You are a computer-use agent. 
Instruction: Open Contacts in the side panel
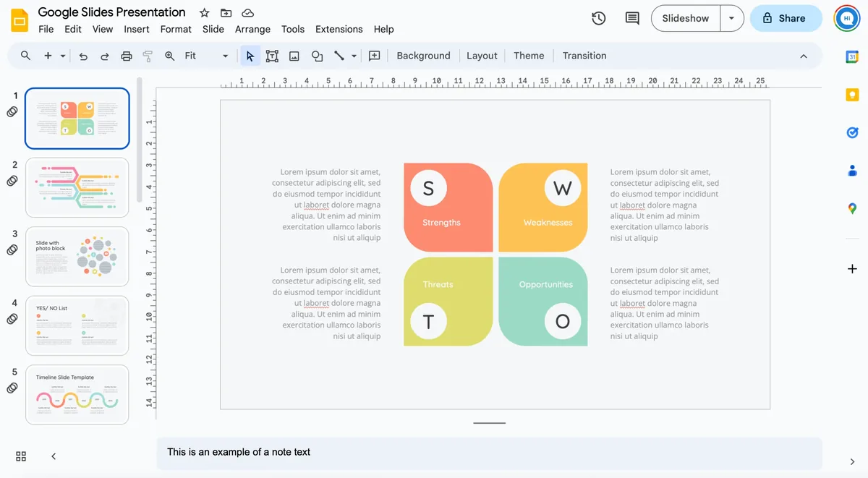[x=852, y=171]
